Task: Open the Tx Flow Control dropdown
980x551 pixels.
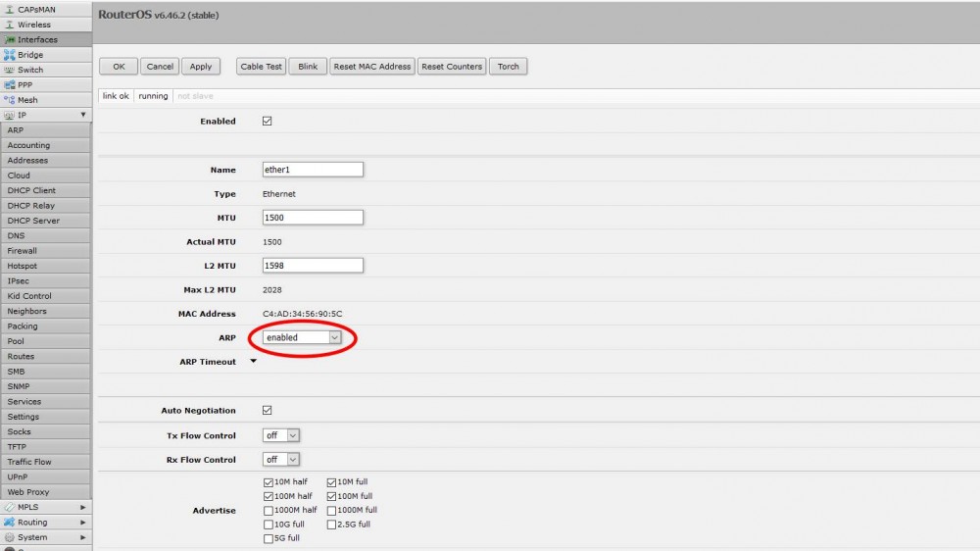Action: click(281, 435)
